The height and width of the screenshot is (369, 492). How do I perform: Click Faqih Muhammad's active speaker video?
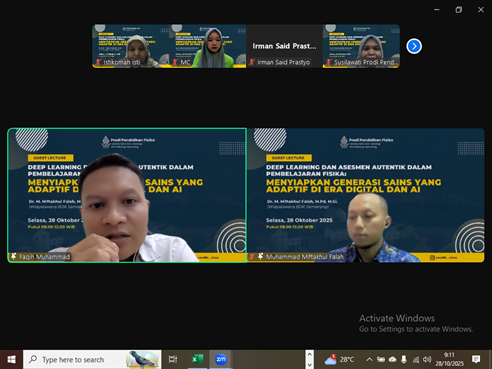(x=127, y=195)
